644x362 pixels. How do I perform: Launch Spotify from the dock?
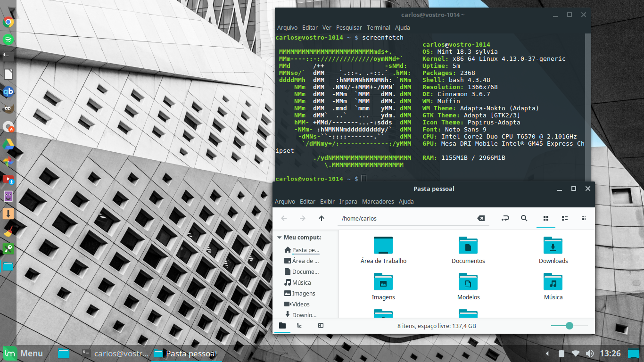[8, 39]
